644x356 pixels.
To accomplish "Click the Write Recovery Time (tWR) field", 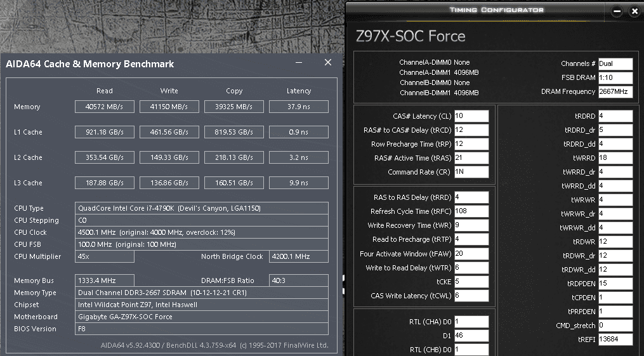I will tap(471, 225).
